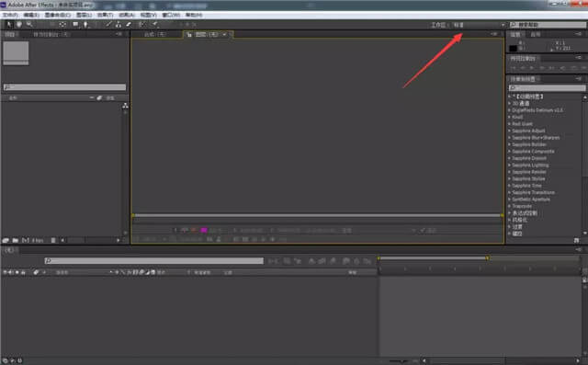
Task: Click the magenta color toggle in viewer footer
Action: coord(204,230)
